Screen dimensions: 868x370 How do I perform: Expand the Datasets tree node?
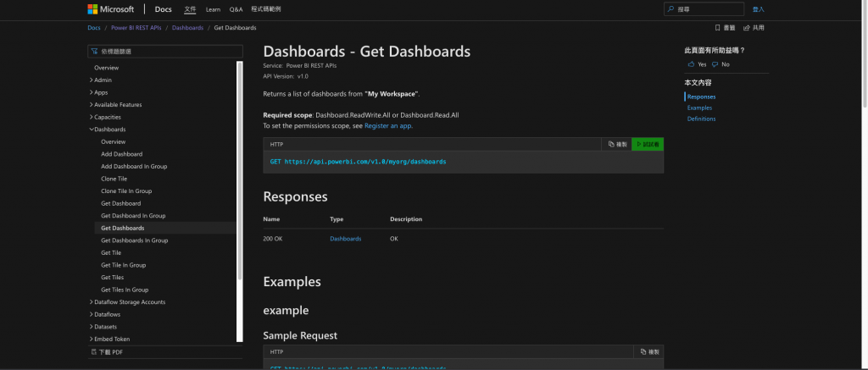coord(91,327)
